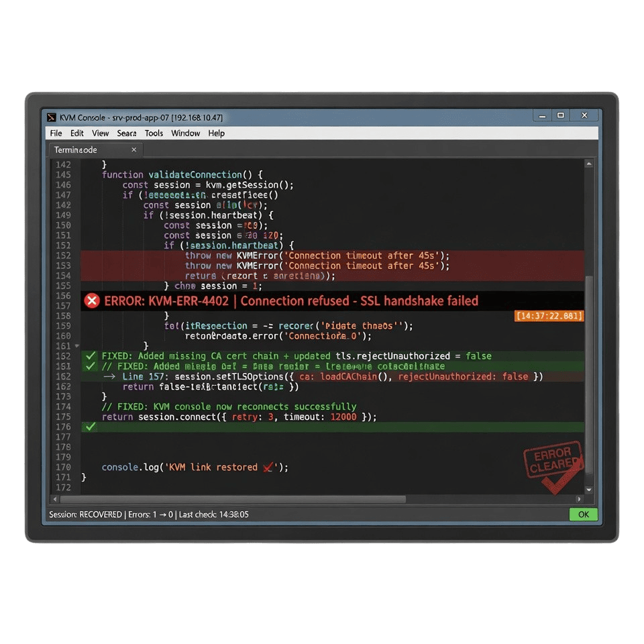Open the Window menu

185,133
